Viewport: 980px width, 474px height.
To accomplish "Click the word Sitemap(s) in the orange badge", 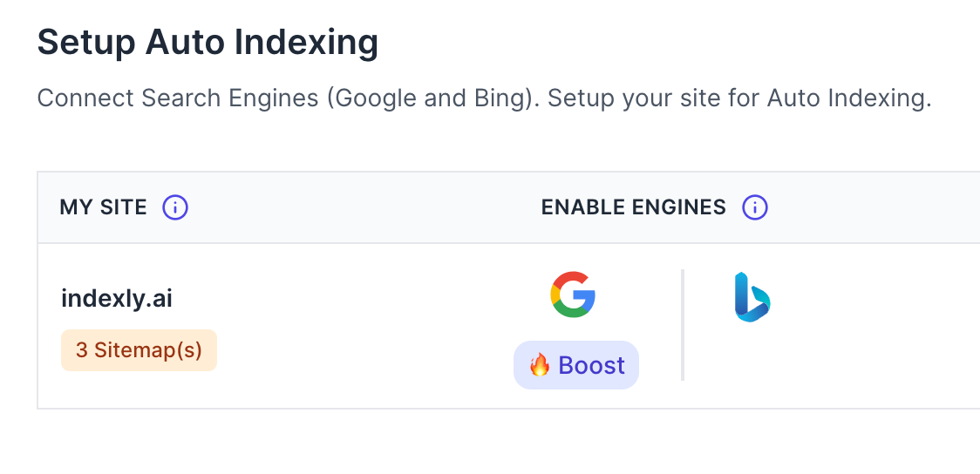I will tap(148, 350).
